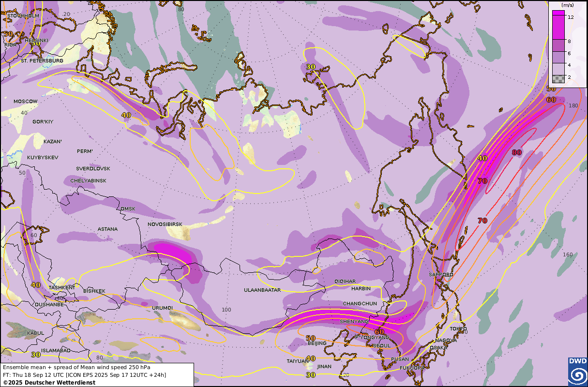588x387 pixels.
Task: Click the DUSHANBE city label
Action: [x=49, y=305]
